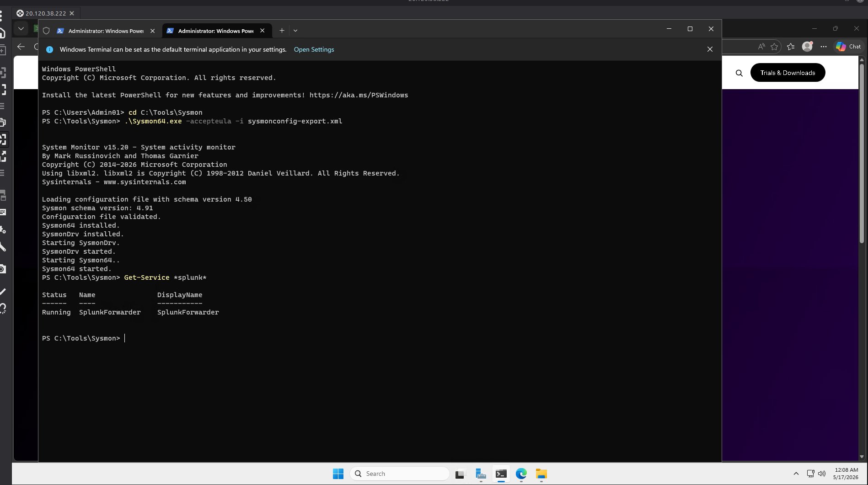The height and width of the screenshot is (485, 868).
Task: Click the search magnifier on Splunk page
Action: pyautogui.click(x=739, y=73)
